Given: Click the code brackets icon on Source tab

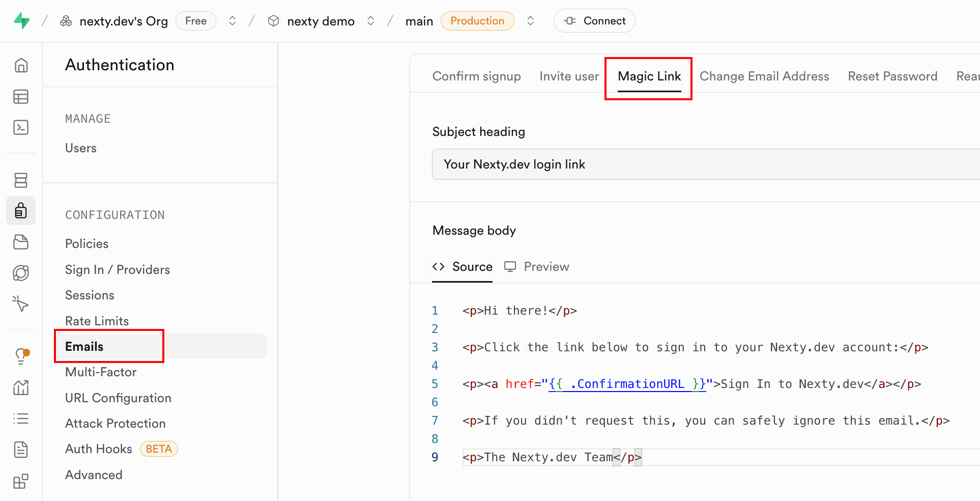Looking at the screenshot, I should click(439, 266).
